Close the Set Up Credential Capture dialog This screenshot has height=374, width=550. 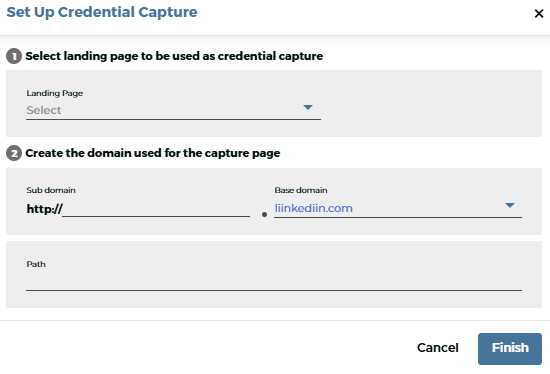pos(539,14)
